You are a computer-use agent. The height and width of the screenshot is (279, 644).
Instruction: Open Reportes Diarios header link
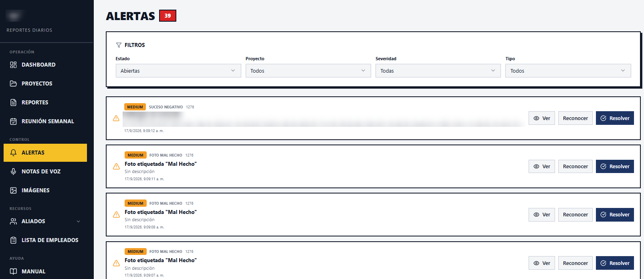point(29,30)
